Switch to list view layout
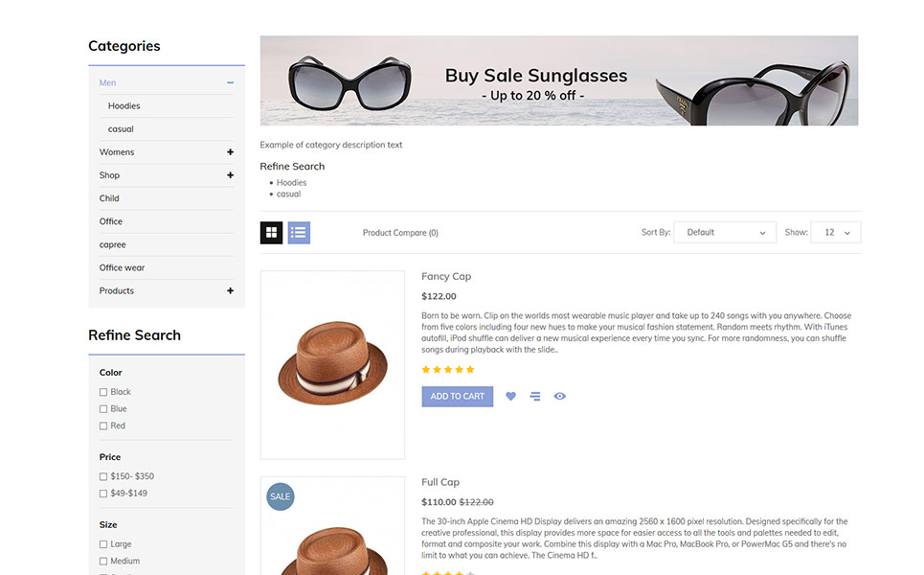The width and height of the screenshot is (924, 575). [299, 232]
